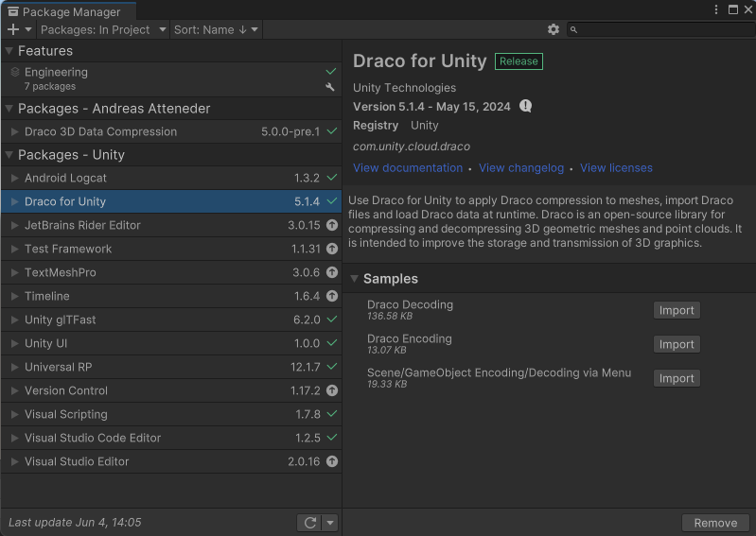Click the Package Manager tab icon
Viewport: 756px width, 536px height.
click(13, 11)
